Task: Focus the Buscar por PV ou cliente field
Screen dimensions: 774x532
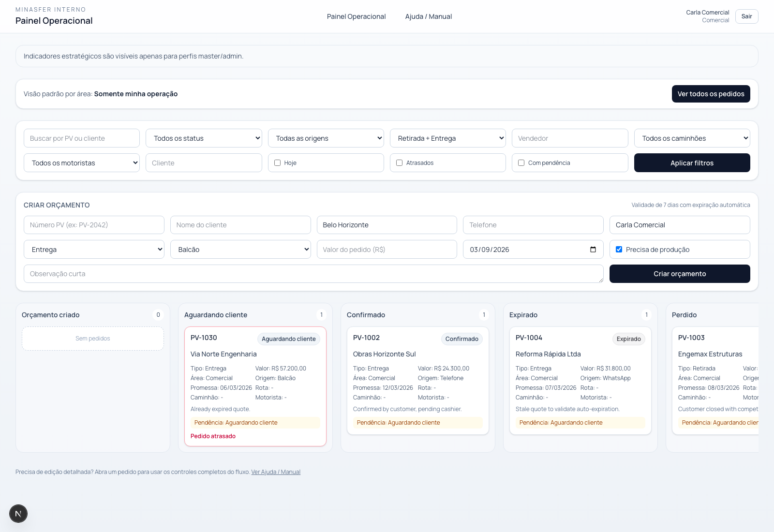Action: (82, 138)
